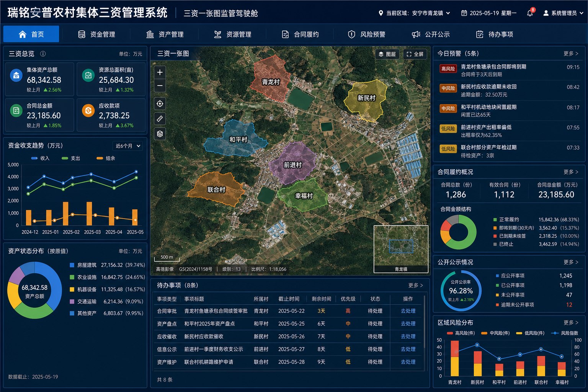588x392 pixels.
Task: Click the info icon next to 三资总览
Action: pos(43,54)
